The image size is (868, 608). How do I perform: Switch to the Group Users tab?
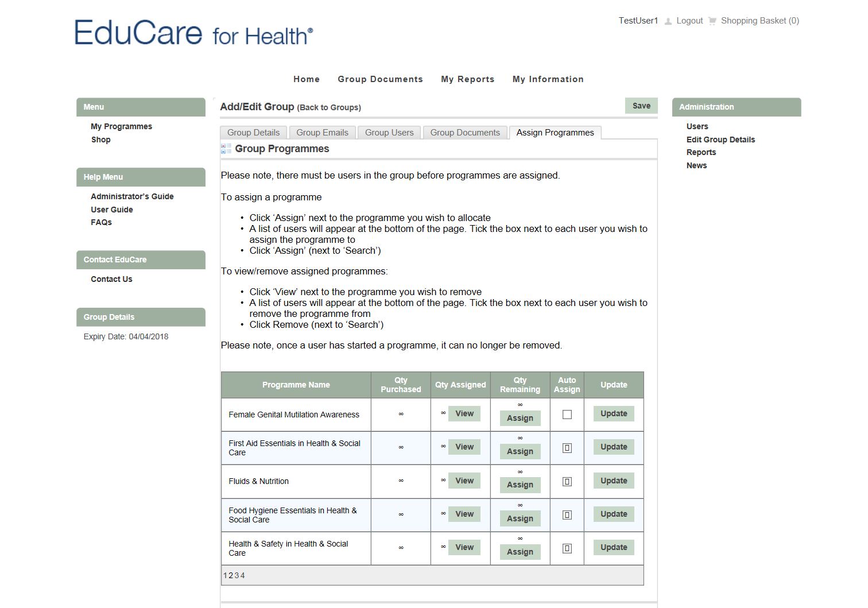point(389,133)
